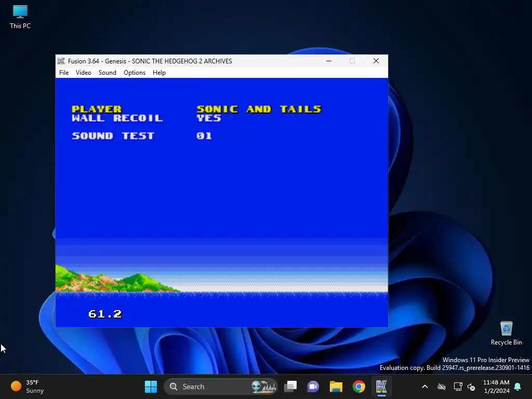
Task: Click the search highlights alien icon
Action: [x=263, y=387]
